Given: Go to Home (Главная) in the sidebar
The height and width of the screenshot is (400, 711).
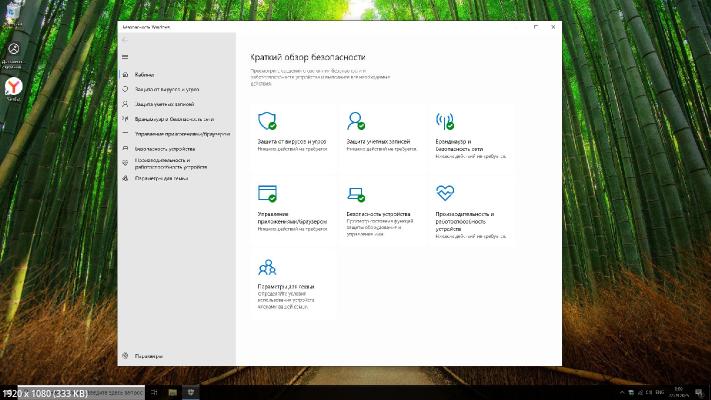Looking at the screenshot, I should 145,75.
